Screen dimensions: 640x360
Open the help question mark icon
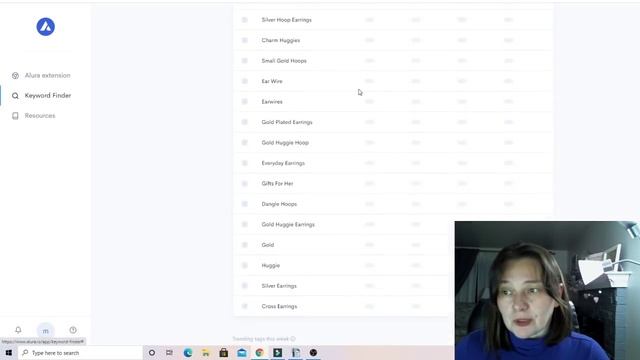[73, 330]
